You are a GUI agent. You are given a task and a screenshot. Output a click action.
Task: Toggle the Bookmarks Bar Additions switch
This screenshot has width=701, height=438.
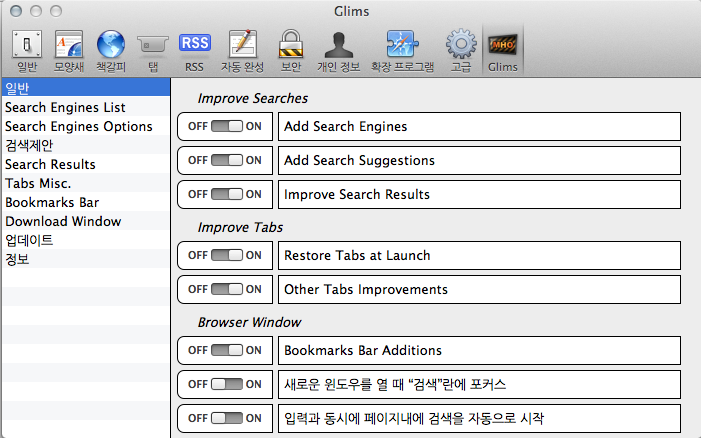tap(227, 350)
